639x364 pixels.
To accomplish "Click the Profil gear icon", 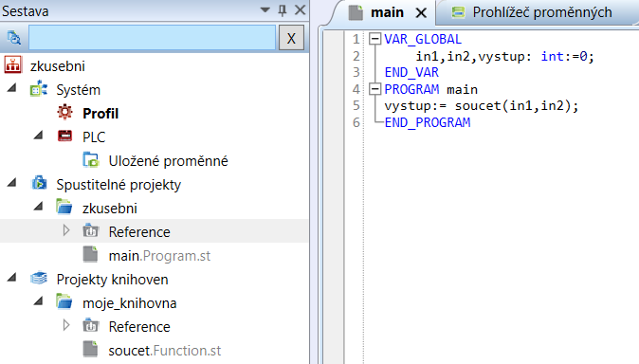I will click(x=64, y=112).
